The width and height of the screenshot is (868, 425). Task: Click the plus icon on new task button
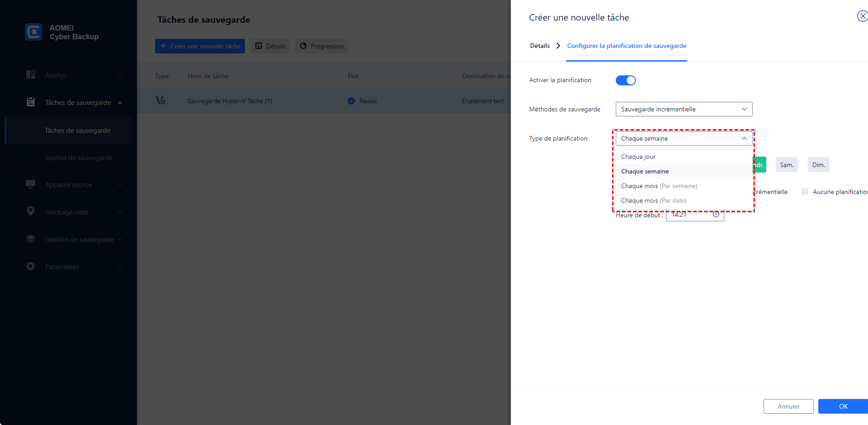(x=163, y=46)
